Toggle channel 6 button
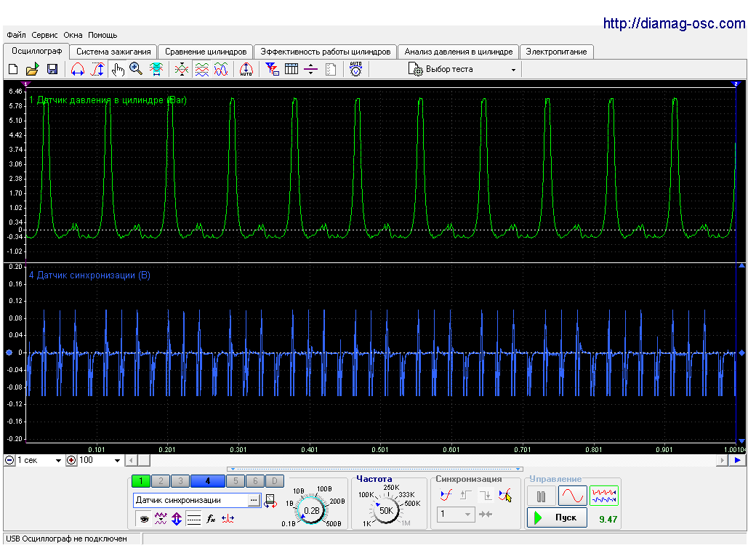 point(255,480)
